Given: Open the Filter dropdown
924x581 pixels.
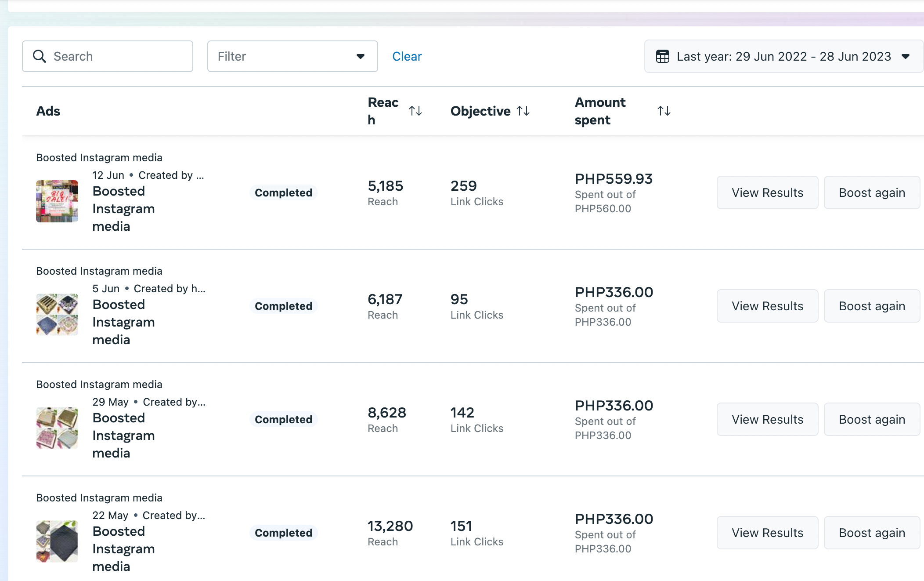Looking at the screenshot, I should click(x=292, y=56).
